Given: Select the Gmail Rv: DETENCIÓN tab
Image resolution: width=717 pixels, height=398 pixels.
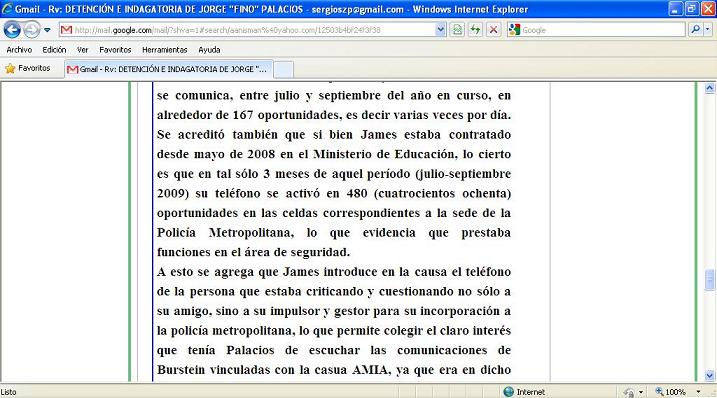Looking at the screenshot, I should [x=168, y=69].
